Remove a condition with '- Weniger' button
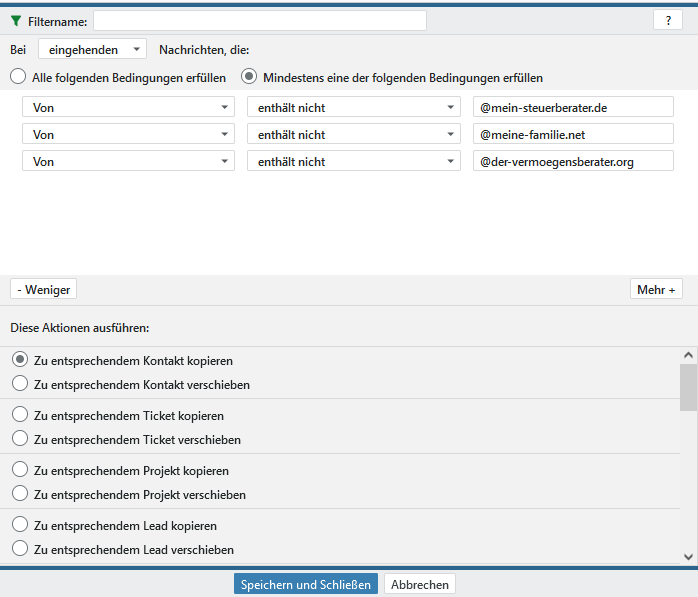698x597 pixels. (43, 290)
